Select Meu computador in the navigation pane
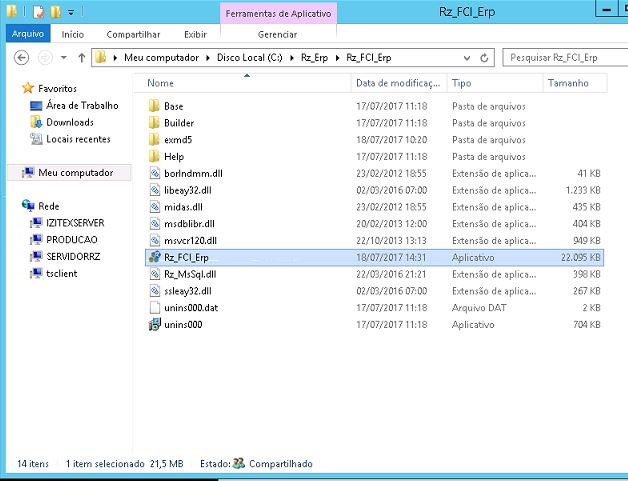The image size is (628, 481). coord(69,173)
